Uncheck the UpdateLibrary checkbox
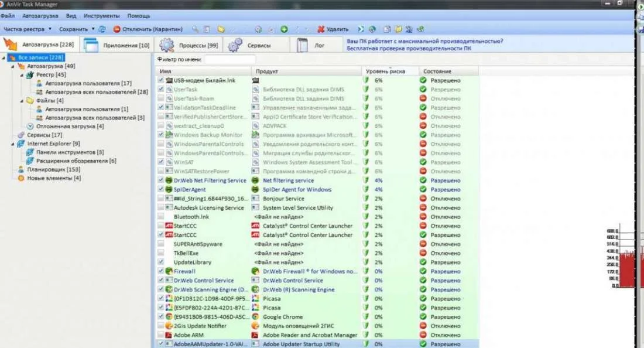This screenshot has height=348, width=644. point(161,262)
